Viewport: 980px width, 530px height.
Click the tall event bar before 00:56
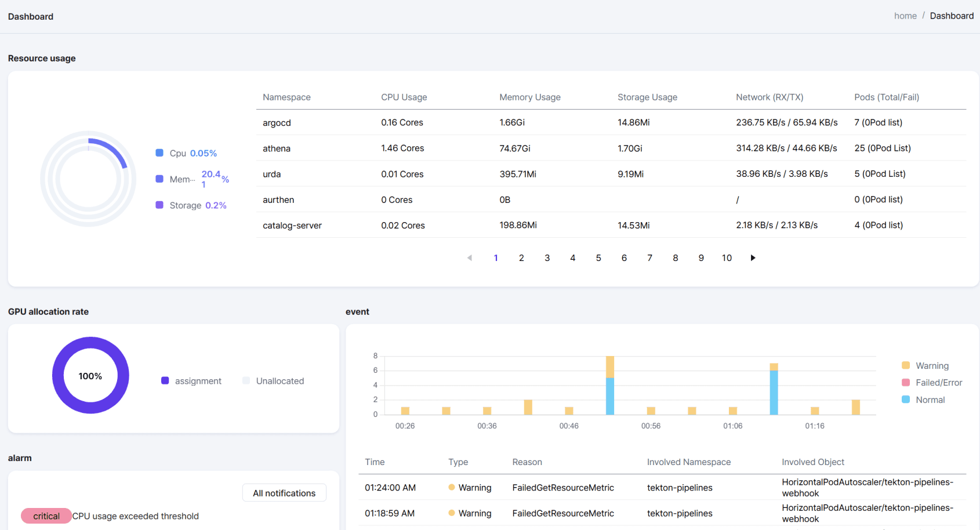tap(610, 385)
